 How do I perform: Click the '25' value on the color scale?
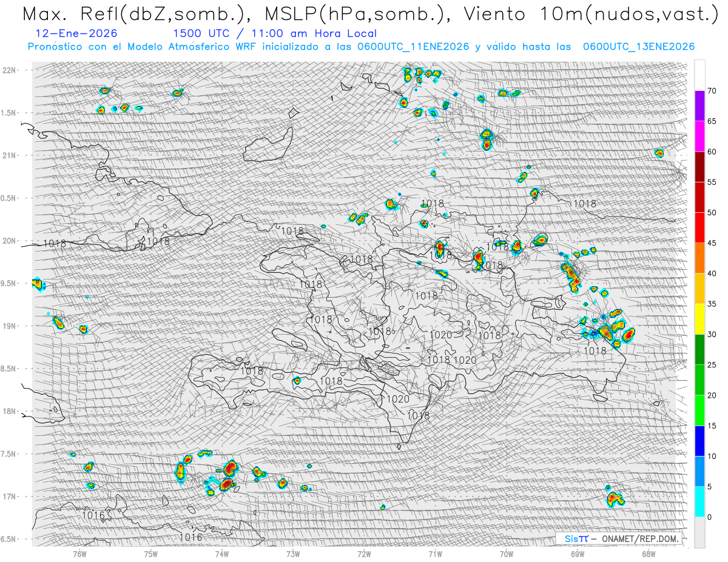[712, 365]
